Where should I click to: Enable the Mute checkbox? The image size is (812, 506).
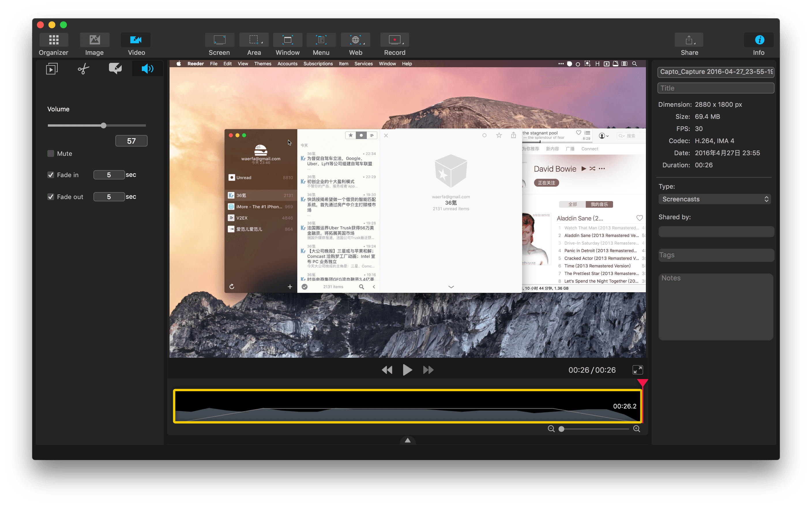click(51, 153)
